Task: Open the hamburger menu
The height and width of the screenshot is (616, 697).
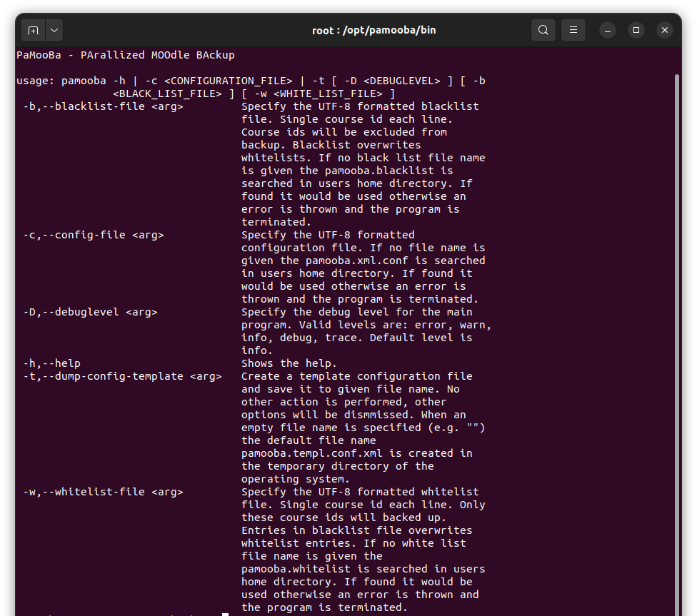Action: pos(573,30)
